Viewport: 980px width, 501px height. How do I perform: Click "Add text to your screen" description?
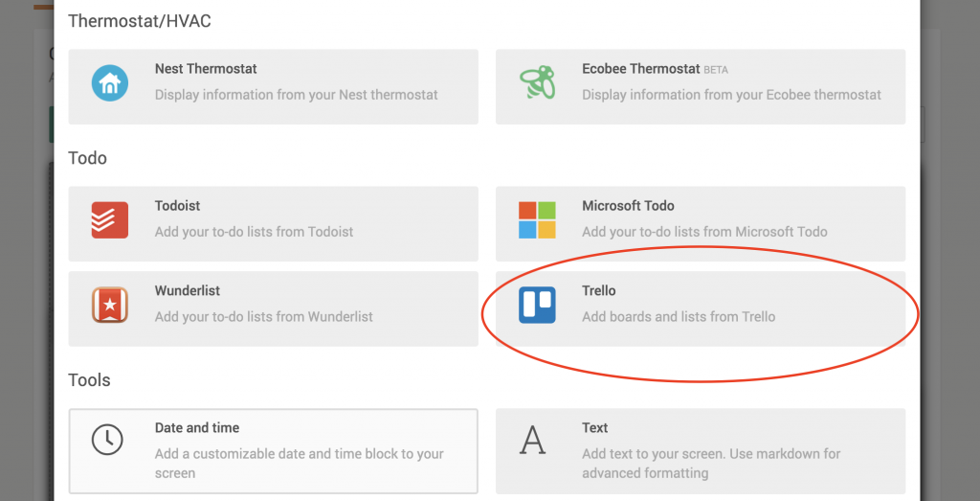[711, 464]
